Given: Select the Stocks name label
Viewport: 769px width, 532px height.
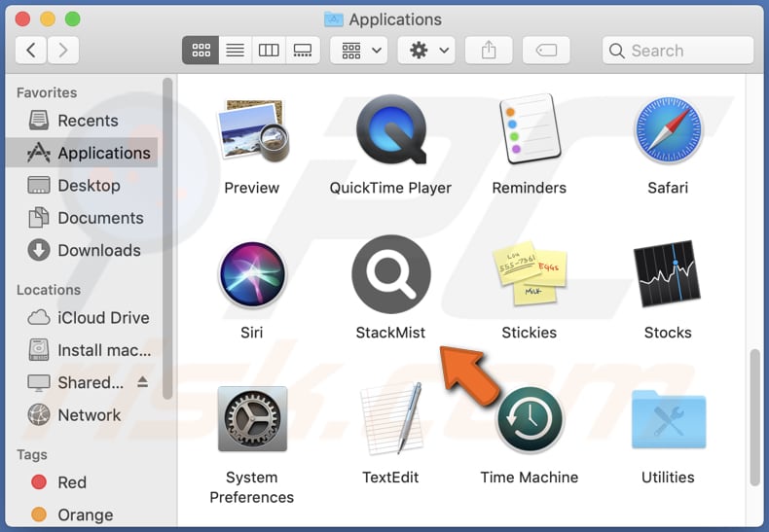Looking at the screenshot, I should (668, 333).
